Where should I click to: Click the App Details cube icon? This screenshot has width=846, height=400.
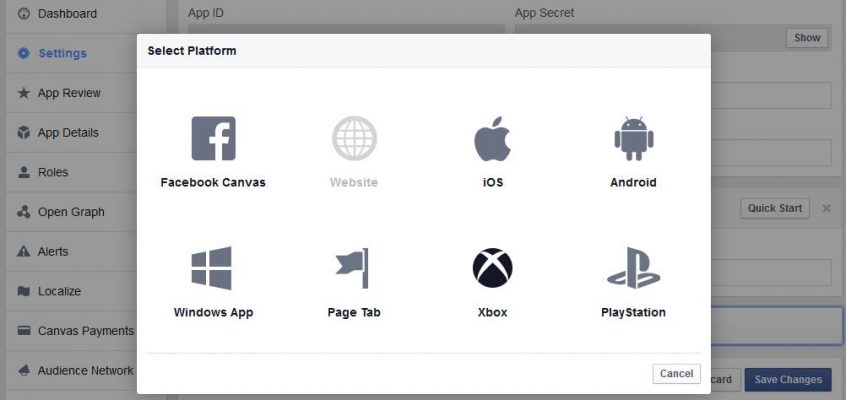coord(24,133)
